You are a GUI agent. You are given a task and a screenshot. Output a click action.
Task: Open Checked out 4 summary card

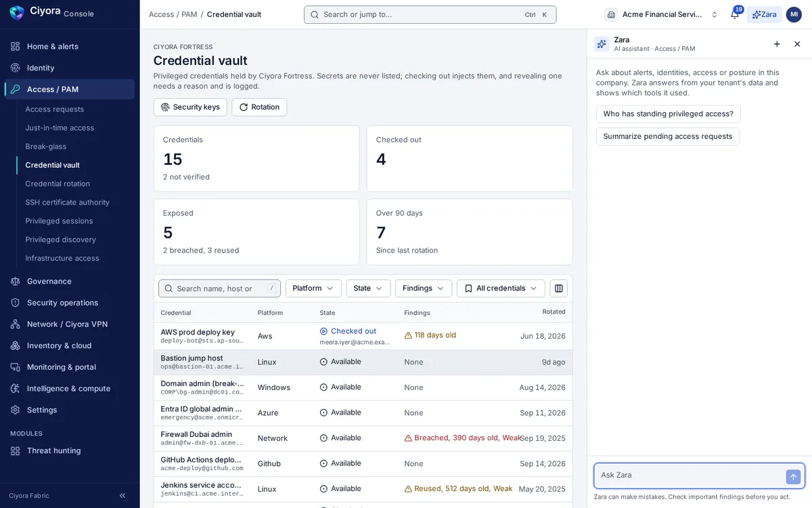click(x=470, y=158)
